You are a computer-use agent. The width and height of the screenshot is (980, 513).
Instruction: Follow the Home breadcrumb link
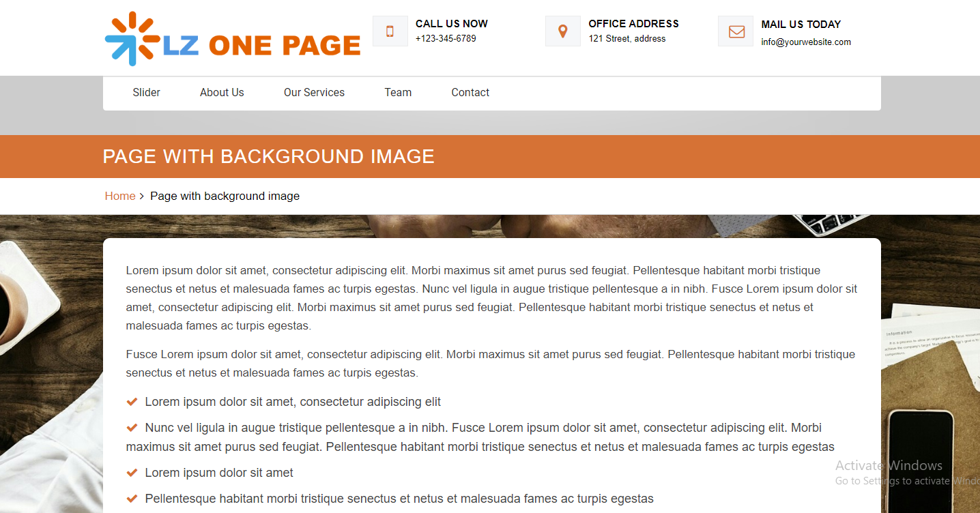point(120,196)
